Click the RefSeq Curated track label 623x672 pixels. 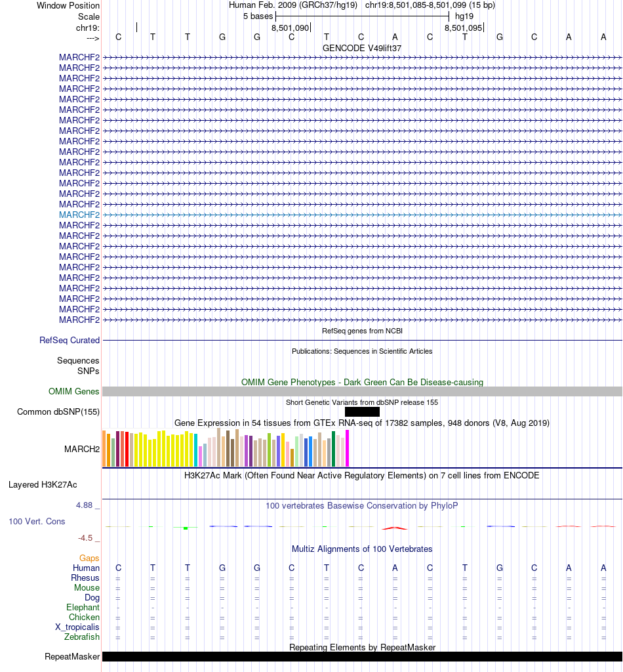point(70,341)
